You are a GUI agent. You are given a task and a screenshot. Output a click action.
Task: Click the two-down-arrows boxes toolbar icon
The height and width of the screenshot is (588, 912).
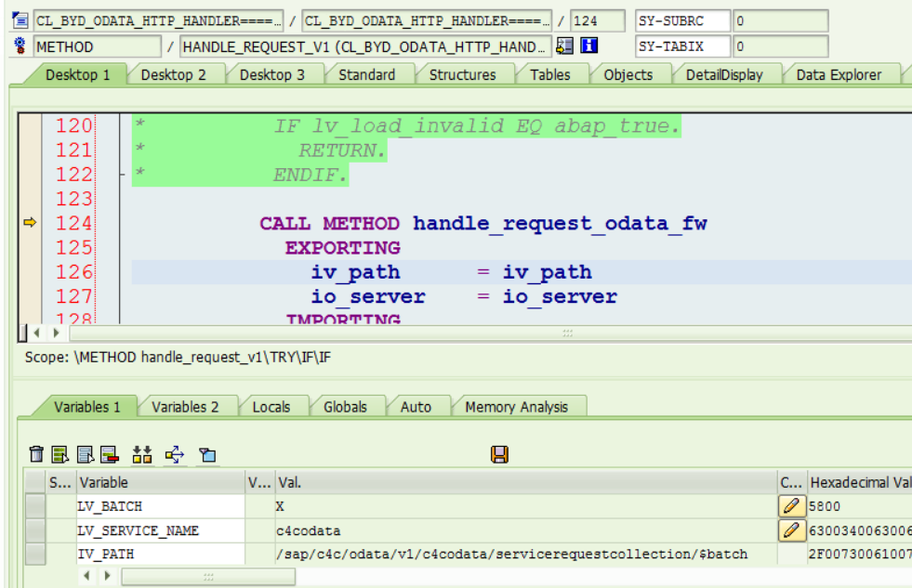coord(142,454)
